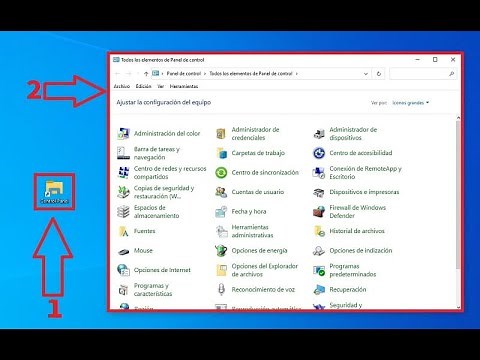Maximize the Control Panel window
Image resolution: width=480 pixels, height=360 pixels.
tap(435, 60)
